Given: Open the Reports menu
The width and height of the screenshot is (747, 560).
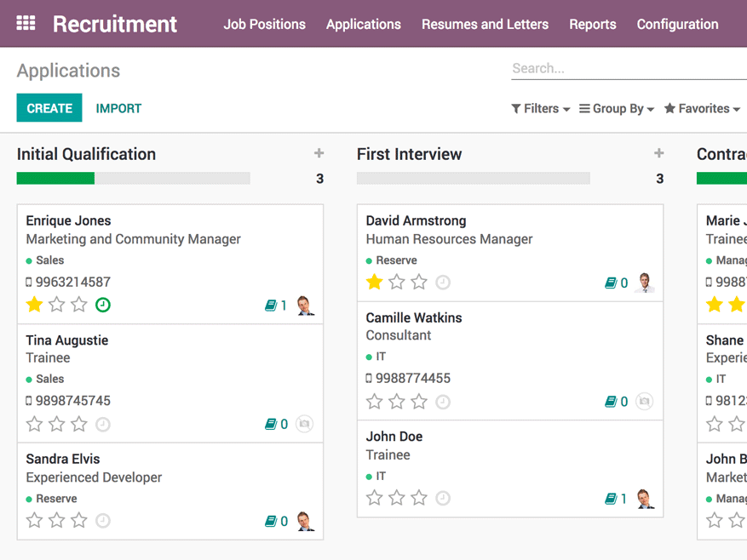Looking at the screenshot, I should (592, 25).
